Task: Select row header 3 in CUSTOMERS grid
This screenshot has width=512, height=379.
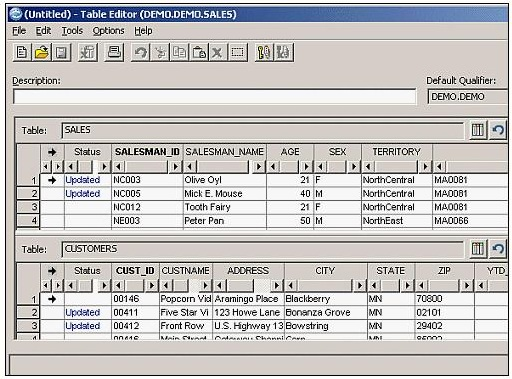Action: [28, 326]
